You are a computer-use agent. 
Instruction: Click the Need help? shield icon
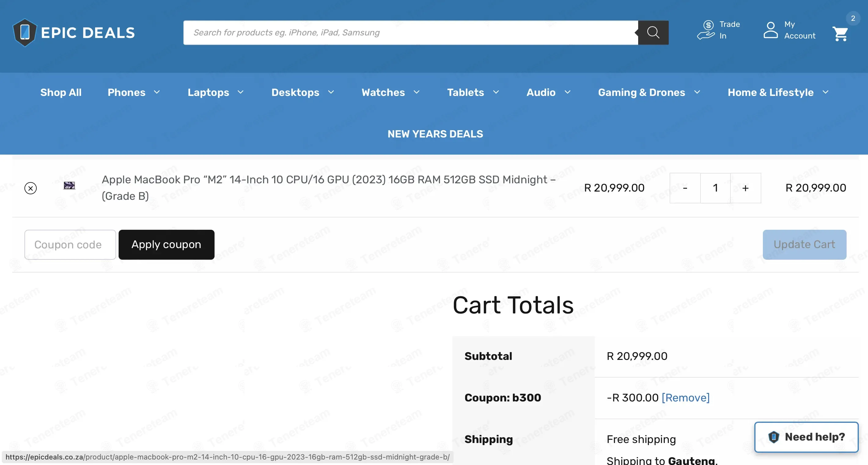click(x=774, y=437)
